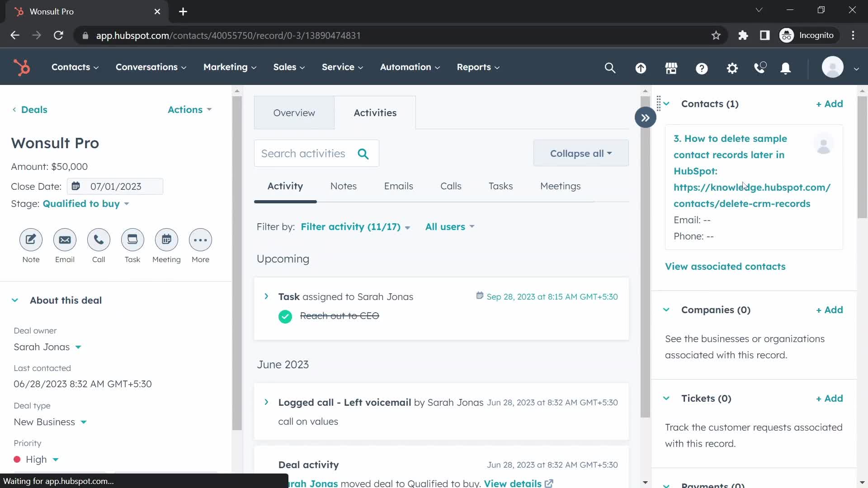
Task: Change stage via Qualified to buy dropdown
Action: coord(86,204)
